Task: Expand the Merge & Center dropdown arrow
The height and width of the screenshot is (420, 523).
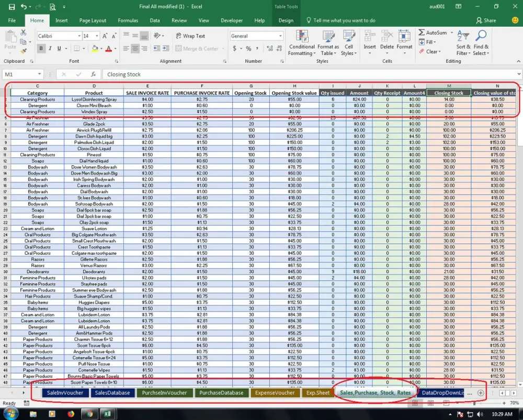Action: point(223,49)
